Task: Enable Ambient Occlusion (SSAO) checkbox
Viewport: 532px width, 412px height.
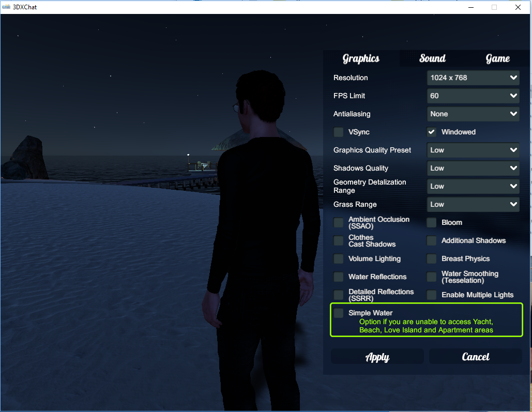Action: tap(338, 223)
